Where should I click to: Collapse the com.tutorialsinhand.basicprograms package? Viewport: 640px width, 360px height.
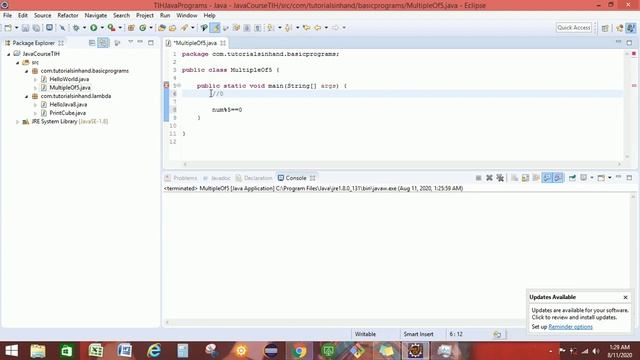point(27,71)
